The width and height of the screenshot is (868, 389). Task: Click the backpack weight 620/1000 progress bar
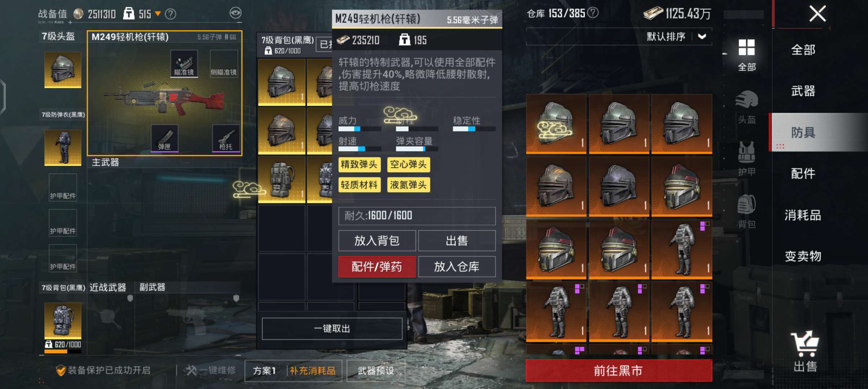(63, 351)
